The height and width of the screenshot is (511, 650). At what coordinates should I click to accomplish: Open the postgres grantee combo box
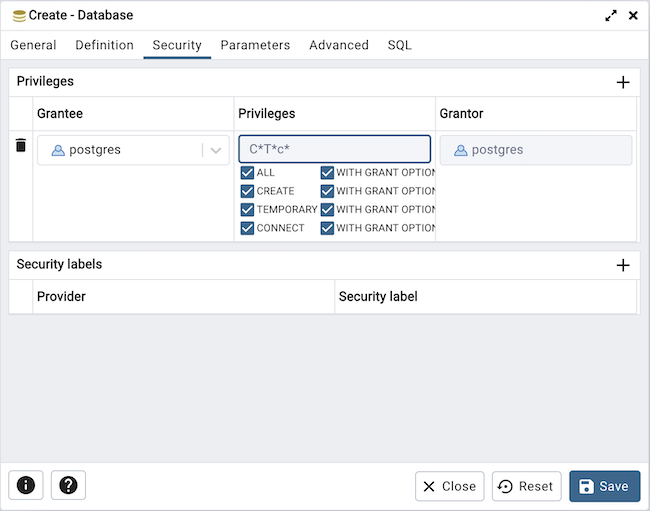120,150
